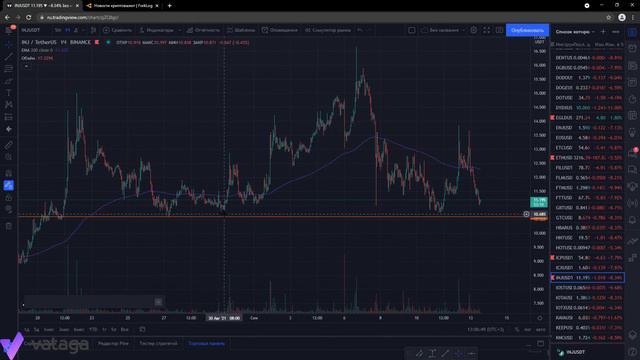
Task: Collapse the indicator legend arrow
Action: (26, 66)
